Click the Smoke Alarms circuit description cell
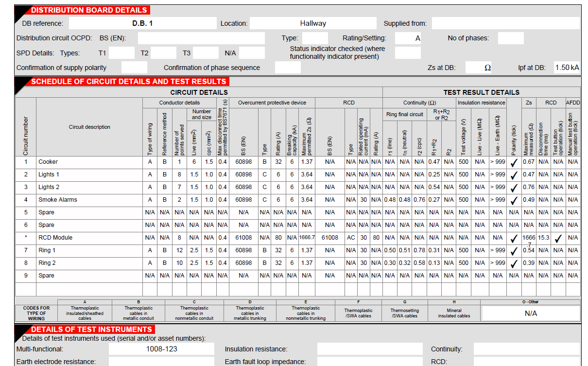Image resolution: width=588 pixels, height=366 pixels. click(89, 200)
